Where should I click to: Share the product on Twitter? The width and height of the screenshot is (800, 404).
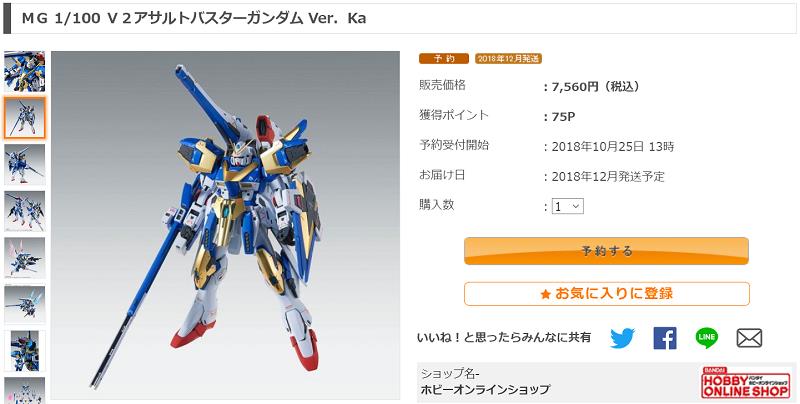point(622,338)
